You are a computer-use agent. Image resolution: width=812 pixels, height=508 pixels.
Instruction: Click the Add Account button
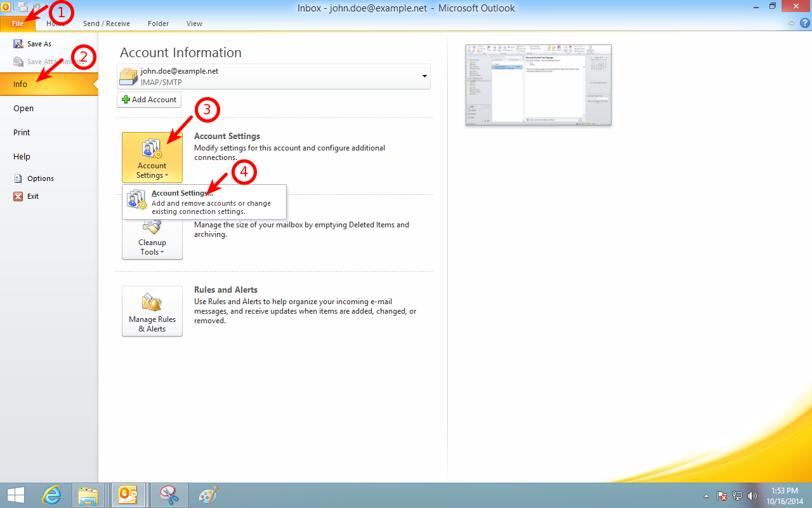click(x=149, y=100)
